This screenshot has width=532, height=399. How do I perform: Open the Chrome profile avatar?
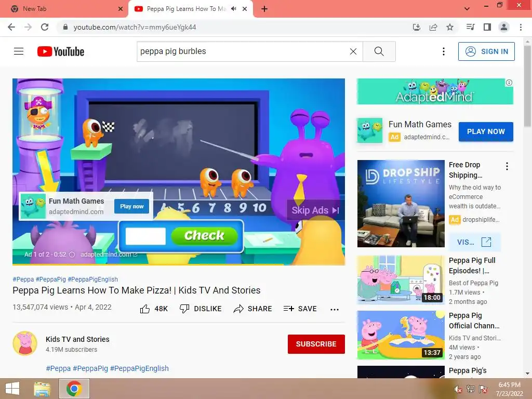pos(504,27)
